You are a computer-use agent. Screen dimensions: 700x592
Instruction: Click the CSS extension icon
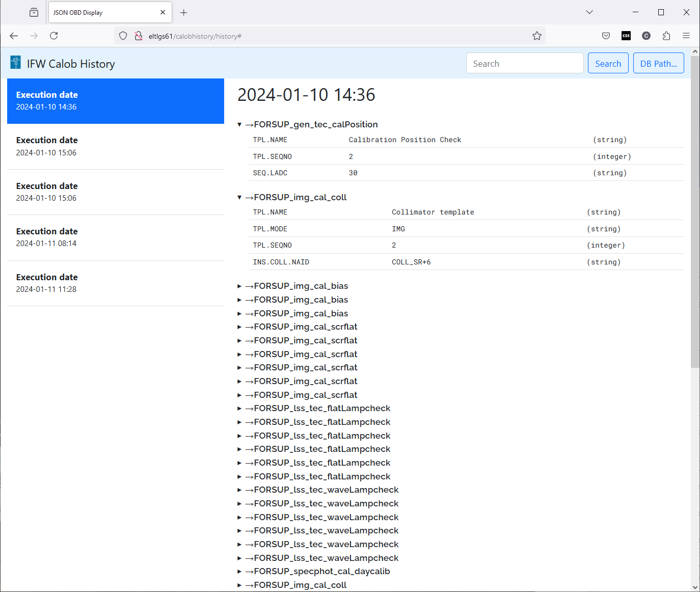coord(626,36)
